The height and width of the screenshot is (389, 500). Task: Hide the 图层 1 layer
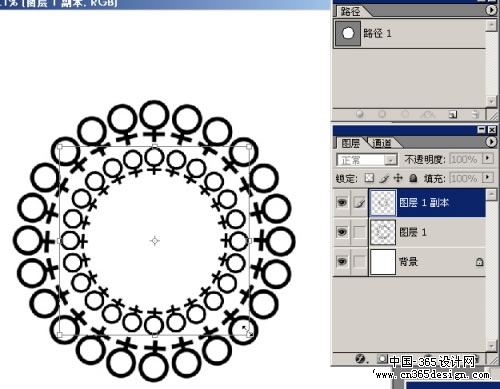coord(342,232)
